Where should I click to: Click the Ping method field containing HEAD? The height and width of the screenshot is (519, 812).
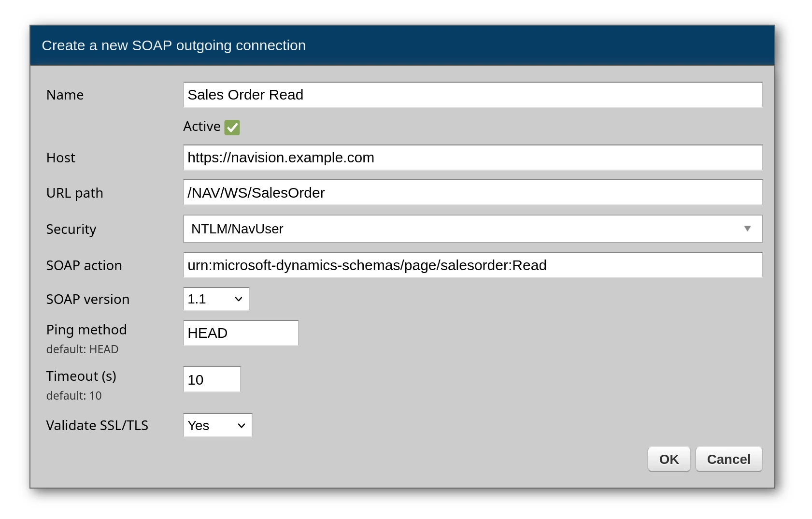[x=241, y=333]
